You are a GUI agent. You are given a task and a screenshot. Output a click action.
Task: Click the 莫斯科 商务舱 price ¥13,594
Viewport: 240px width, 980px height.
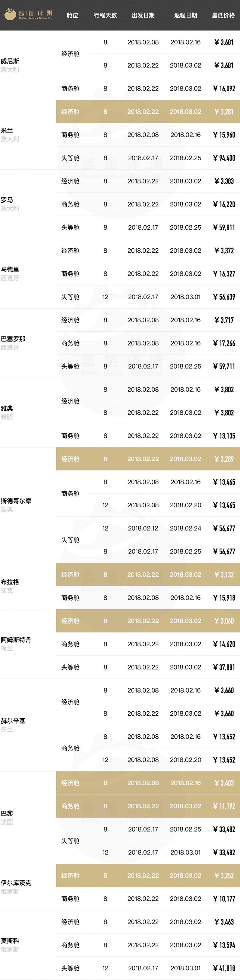pyautogui.click(x=224, y=945)
